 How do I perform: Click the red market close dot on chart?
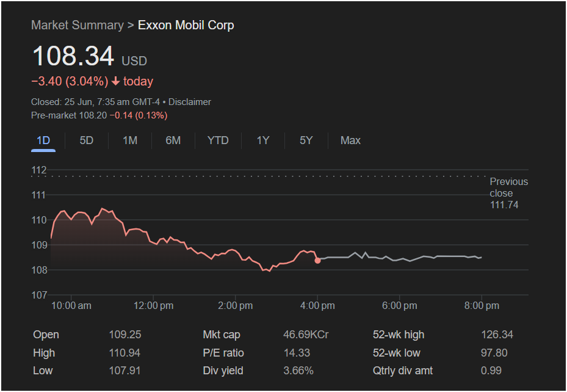[317, 261]
